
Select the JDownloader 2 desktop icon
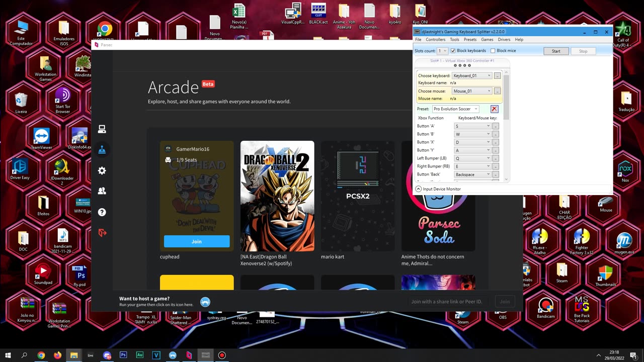tap(62, 172)
